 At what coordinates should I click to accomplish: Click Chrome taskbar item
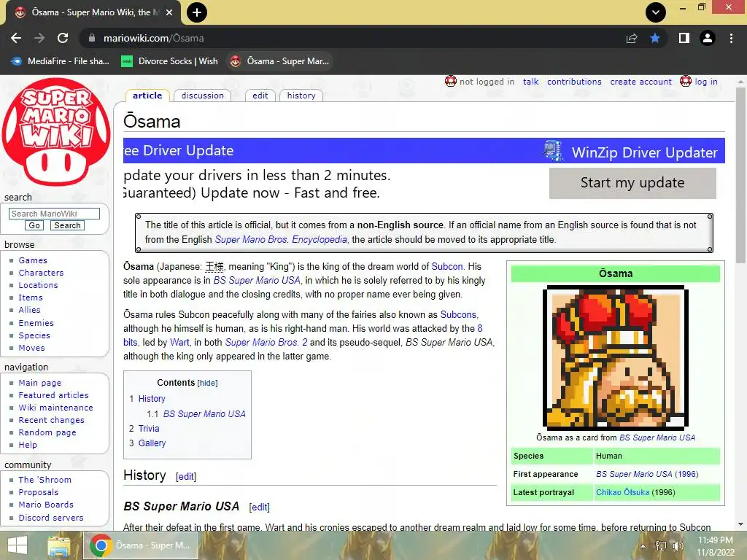coord(141,545)
